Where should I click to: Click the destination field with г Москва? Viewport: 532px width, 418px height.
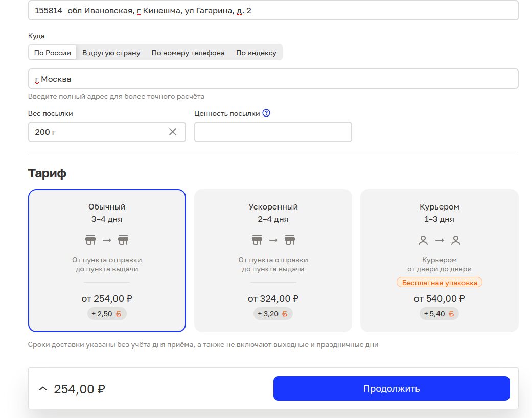[273, 79]
